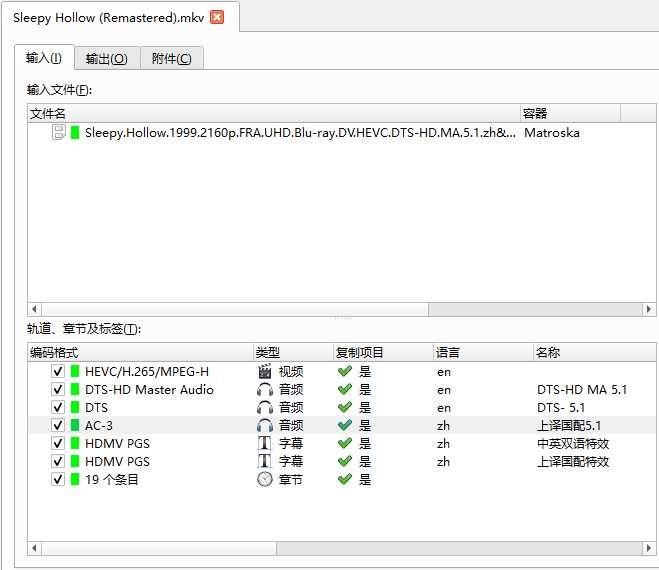Click green checkmark in the HEVC video row
Image resolution: width=659 pixels, height=570 pixels.
345,371
